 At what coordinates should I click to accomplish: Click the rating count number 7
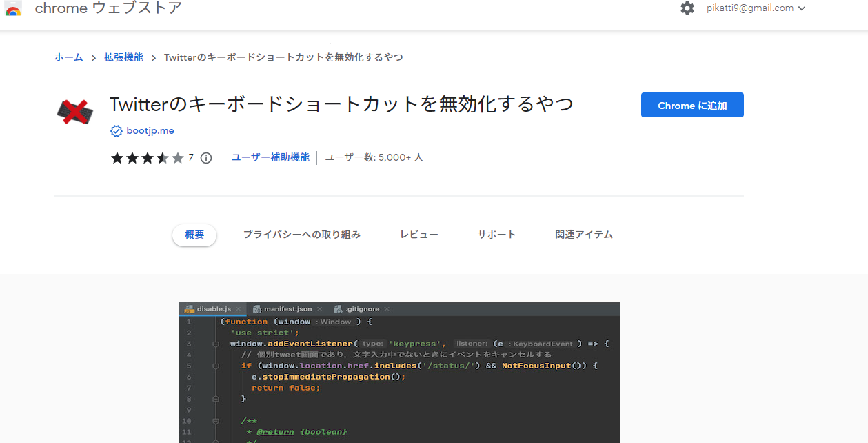(x=191, y=157)
